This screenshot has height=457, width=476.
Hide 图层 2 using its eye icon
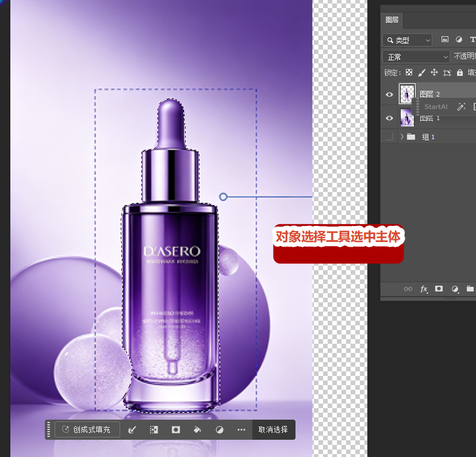389,94
